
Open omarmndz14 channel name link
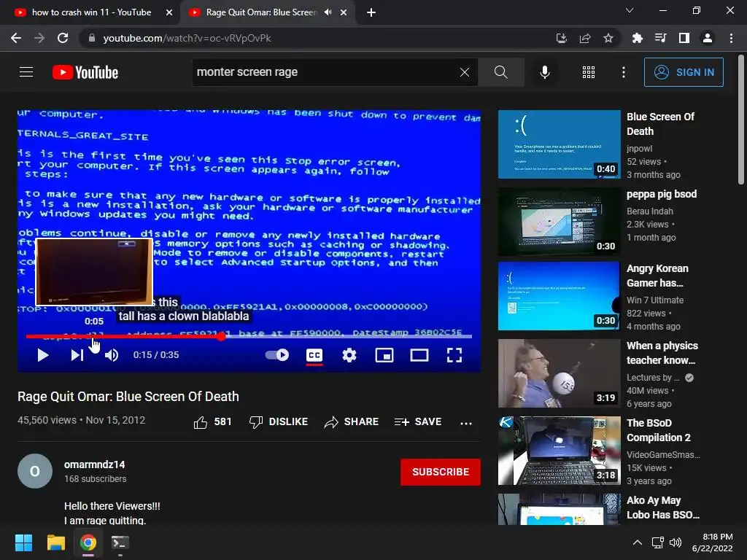[x=94, y=464]
